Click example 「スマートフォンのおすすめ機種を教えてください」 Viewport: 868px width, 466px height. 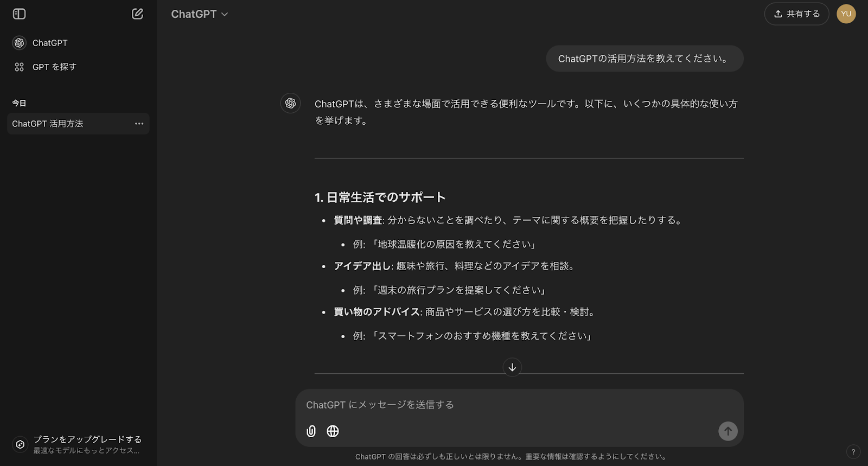[x=481, y=336]
